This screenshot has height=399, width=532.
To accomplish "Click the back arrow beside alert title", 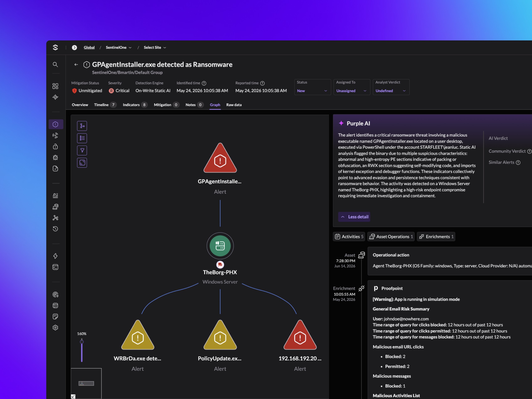I will point(76,64).
